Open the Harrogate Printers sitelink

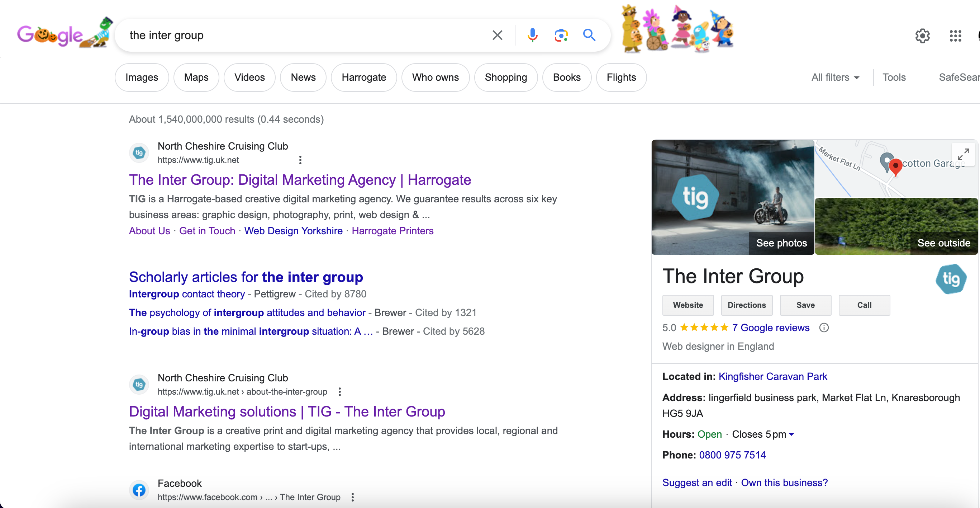pyautogui.click(x=392, y=231)
